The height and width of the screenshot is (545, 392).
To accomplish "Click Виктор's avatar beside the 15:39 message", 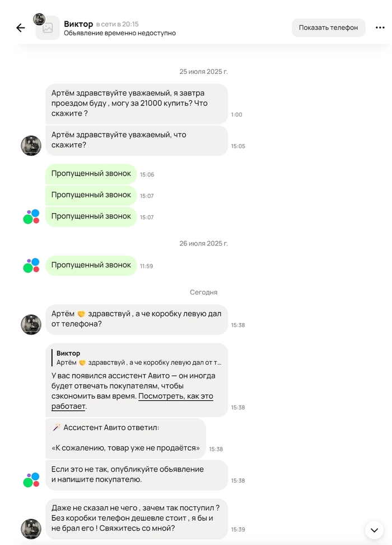I will tap(31, 529).
